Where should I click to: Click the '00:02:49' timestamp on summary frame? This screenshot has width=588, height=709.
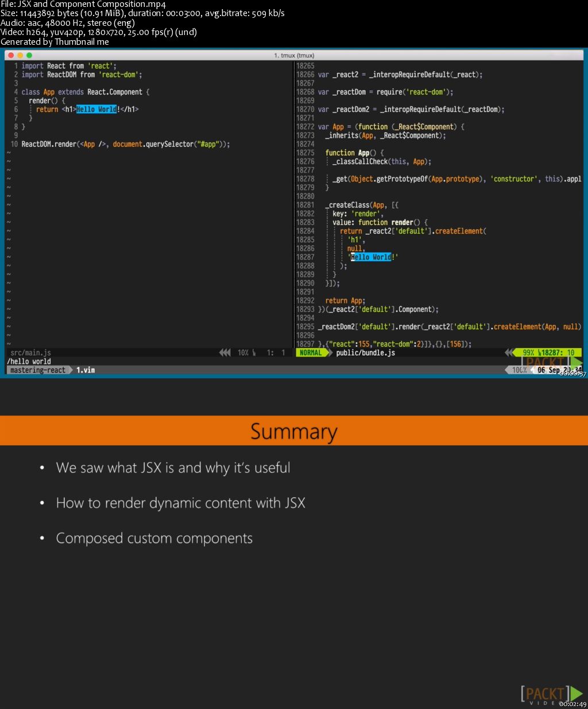pyautogui.click(x=572, y=704)
